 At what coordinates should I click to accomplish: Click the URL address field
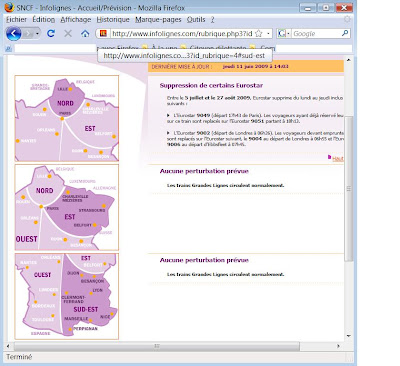[x=182, y=33]
